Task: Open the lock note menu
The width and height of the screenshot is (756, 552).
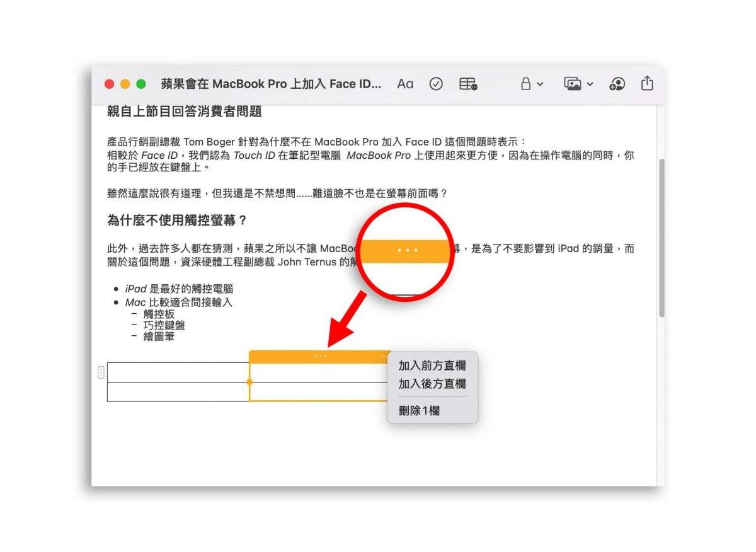Action: click(532, 84)
